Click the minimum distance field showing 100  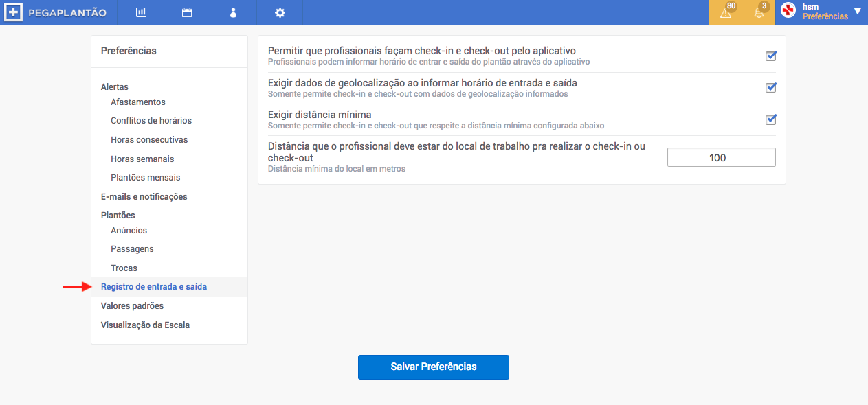tap(722, 157)
